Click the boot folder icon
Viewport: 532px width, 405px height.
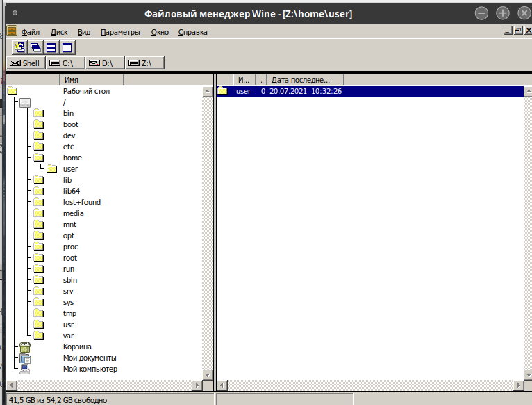tap(39, 124)
